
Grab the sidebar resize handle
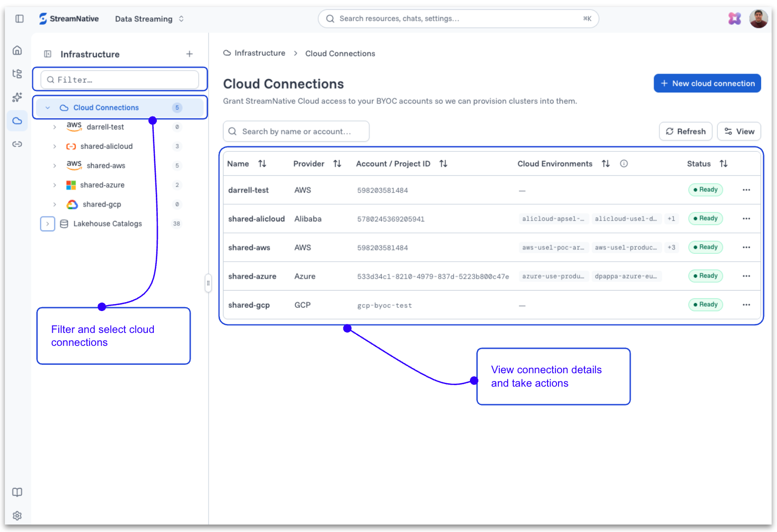click(208, 283)
